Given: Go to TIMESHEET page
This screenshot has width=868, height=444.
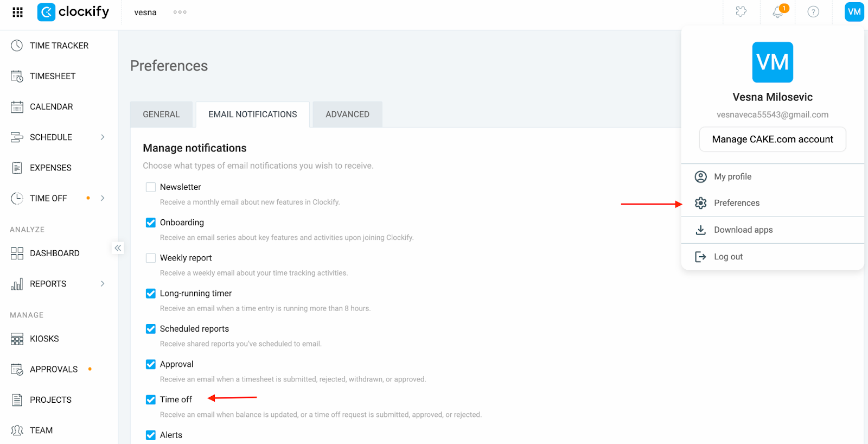Looking at the screenshot, I should coord(53,76).
